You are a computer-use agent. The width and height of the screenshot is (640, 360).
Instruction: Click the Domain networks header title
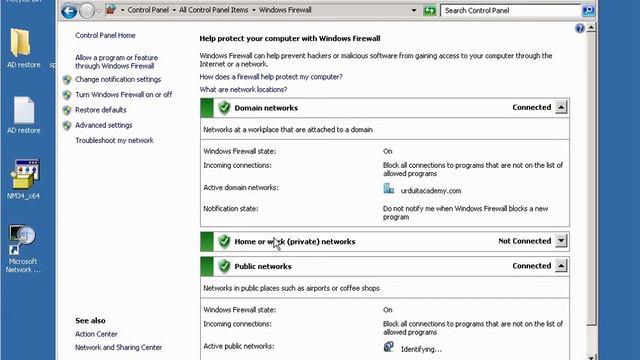coord(266,108)
